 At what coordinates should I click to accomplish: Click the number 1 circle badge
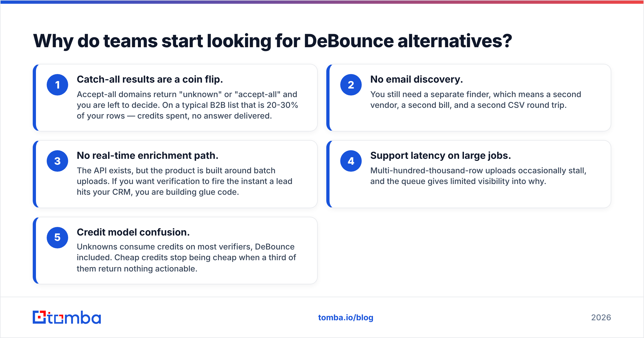[57, 85]
